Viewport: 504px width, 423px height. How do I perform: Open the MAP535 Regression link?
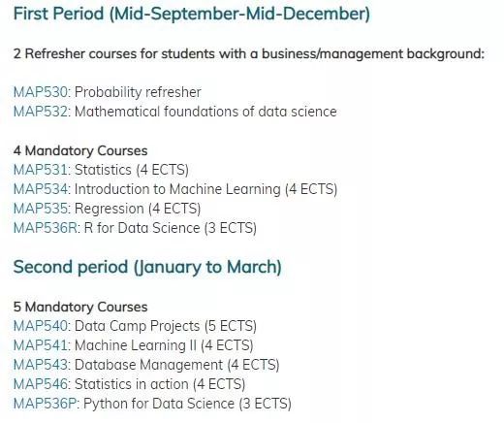41,209
